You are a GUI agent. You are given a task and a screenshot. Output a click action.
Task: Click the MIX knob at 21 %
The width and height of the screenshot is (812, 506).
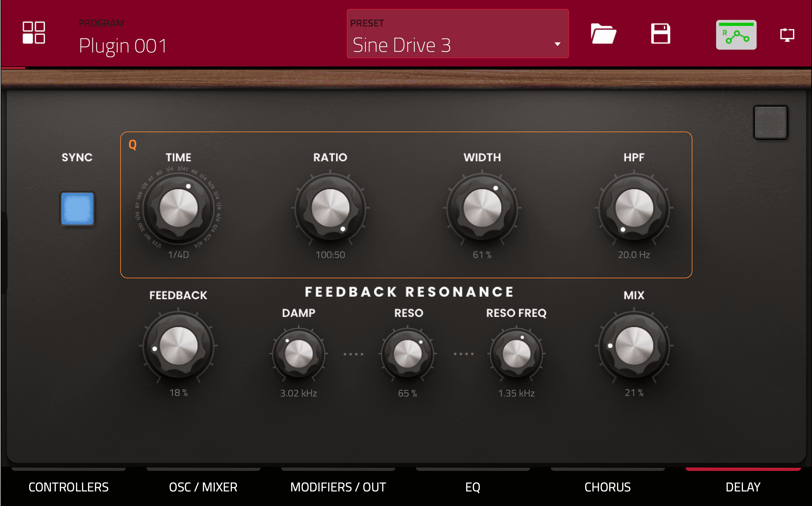pyautogui.click(x=634, y=346)
